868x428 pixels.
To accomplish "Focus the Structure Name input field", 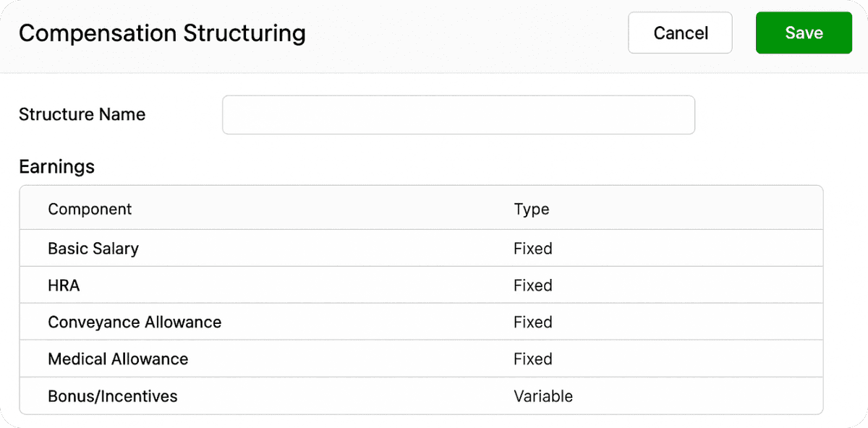I will point(458,115).
